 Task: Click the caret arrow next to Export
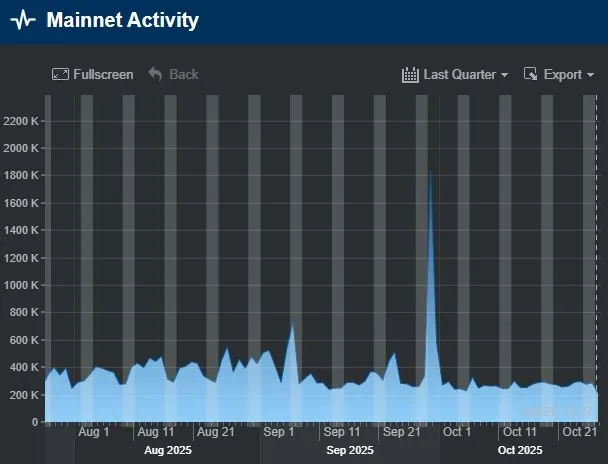point(590,75)
